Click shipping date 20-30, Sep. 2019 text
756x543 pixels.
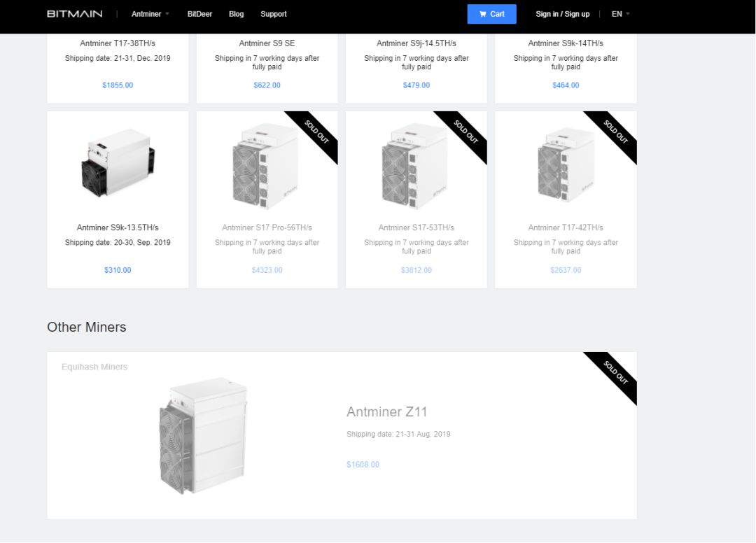point(118,242)
